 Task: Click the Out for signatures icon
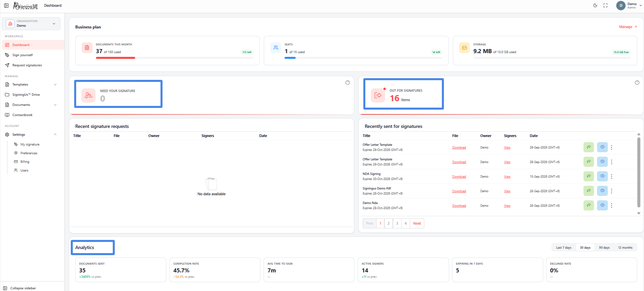378,95
